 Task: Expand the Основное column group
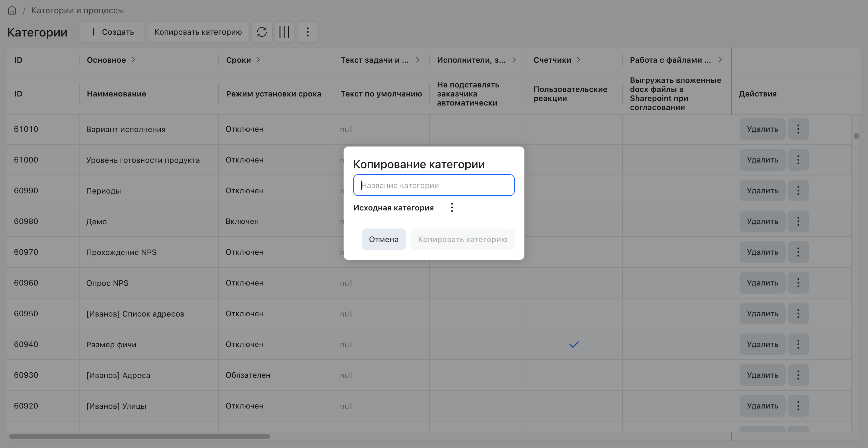coord(133,60)
